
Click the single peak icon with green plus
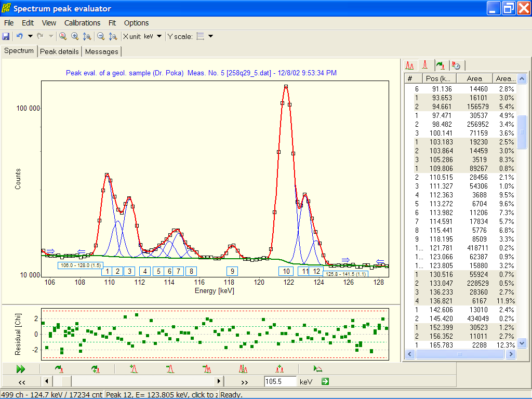point(134,369)
